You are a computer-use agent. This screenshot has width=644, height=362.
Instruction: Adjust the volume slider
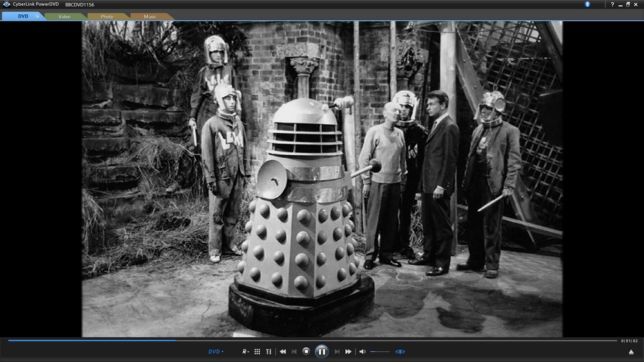380,352
